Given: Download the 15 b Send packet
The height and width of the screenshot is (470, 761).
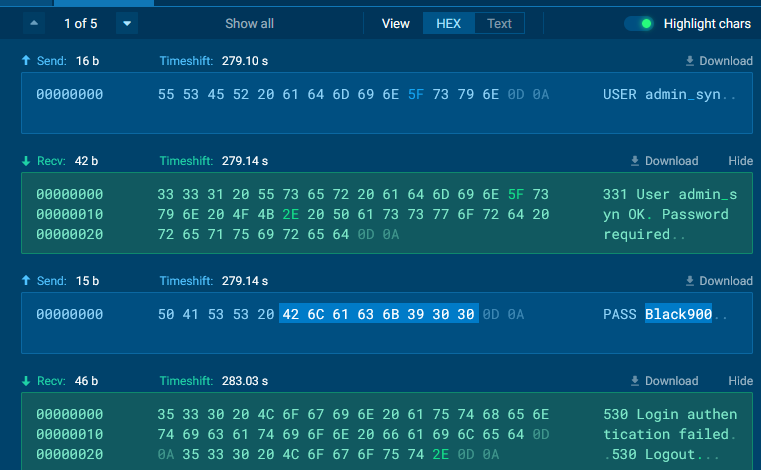Looking at the screenshot, I should (718, 281).
